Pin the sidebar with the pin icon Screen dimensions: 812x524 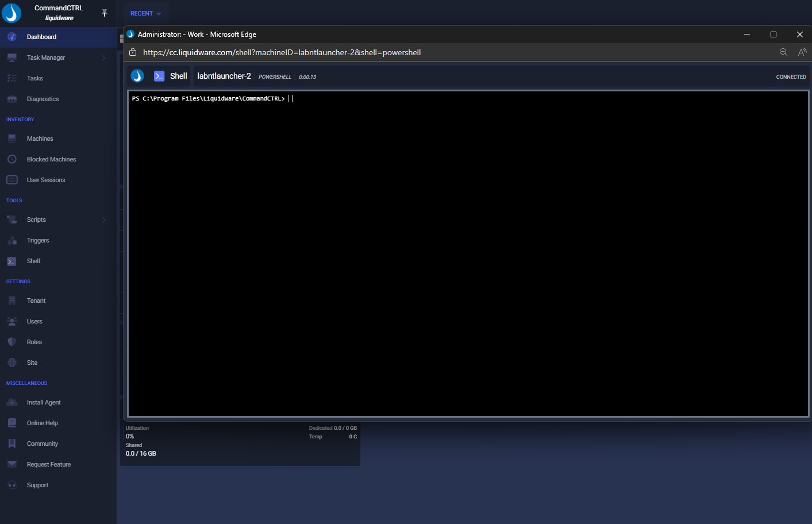pos(105,13)
